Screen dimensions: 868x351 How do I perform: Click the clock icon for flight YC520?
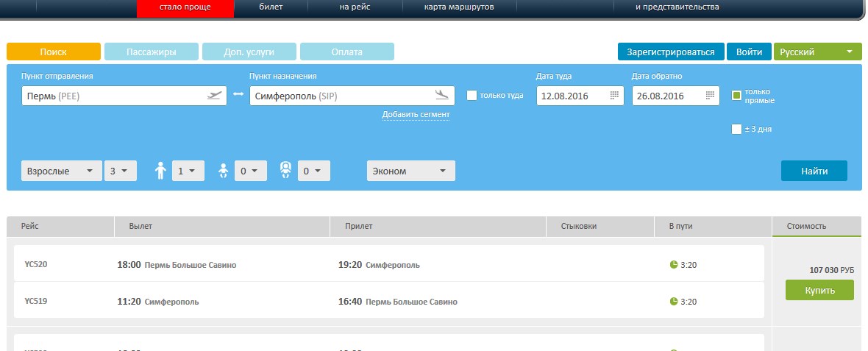(673, 265)
